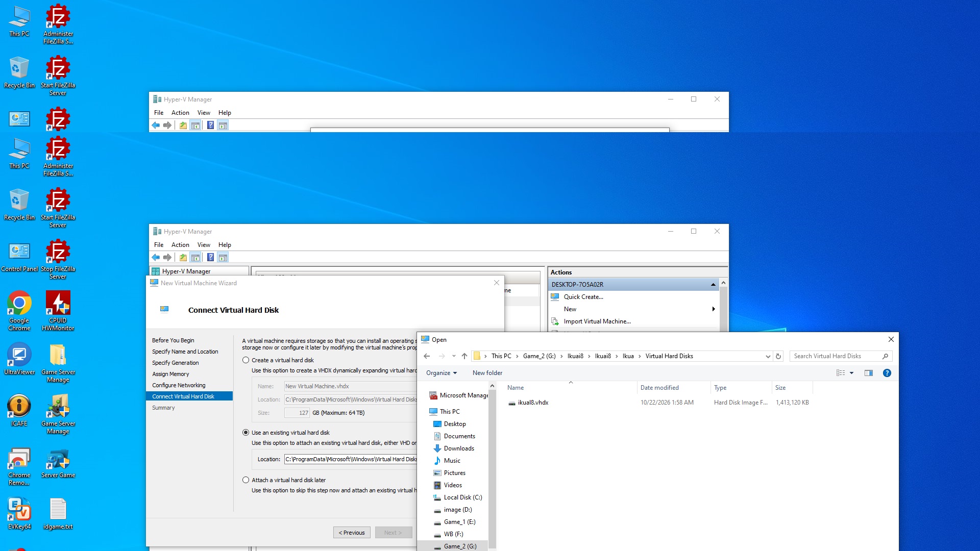Collapse the DESKTOP-7O5A02R actions section
Viewport: 980px width, 551px height.
coord(713,285)
